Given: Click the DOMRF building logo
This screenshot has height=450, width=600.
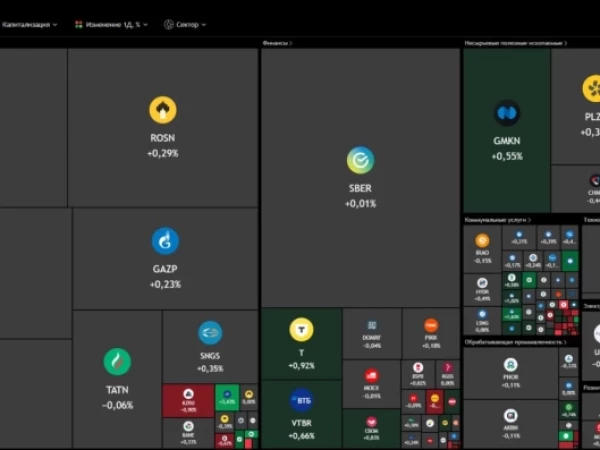Looking at the screenshot, I should point(372,326).
